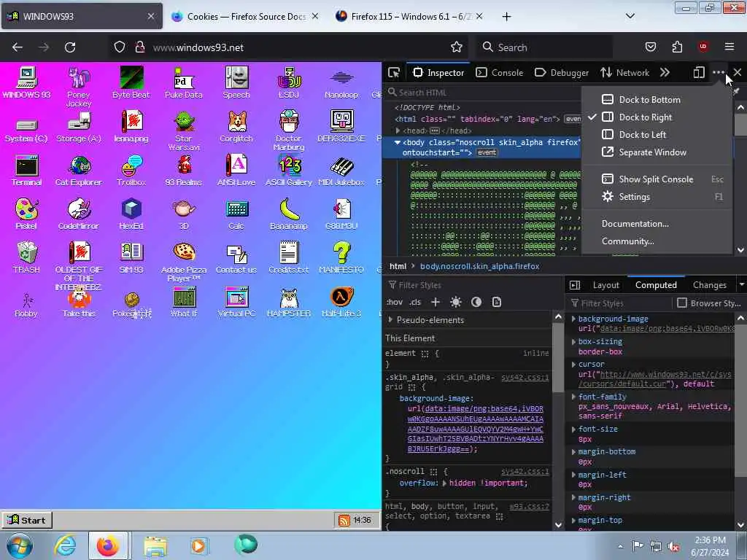Toggle the :hov pseudo-class panel
The width and height of the screenshot is (747, 560).
(395, 302)
